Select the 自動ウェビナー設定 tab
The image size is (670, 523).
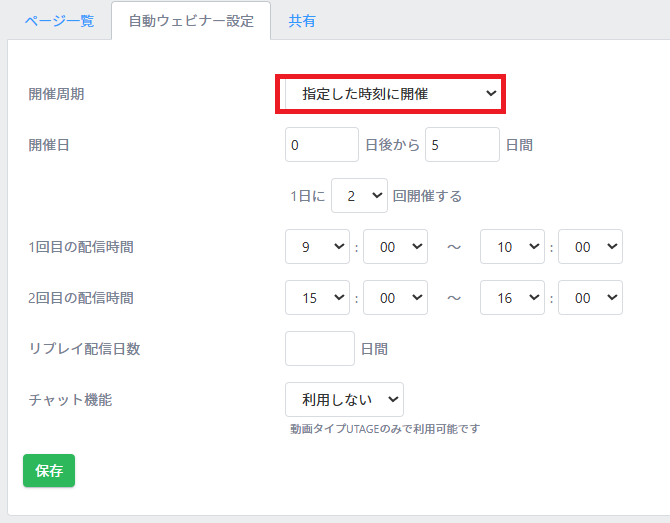pyautogui.click(x=191, y=21)
